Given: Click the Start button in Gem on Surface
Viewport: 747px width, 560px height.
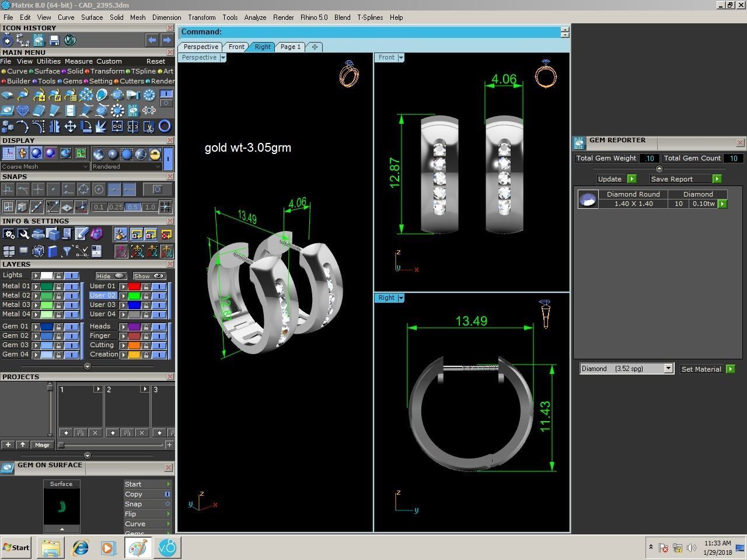Looking at the screenshot, I should (x=147, y=484).
